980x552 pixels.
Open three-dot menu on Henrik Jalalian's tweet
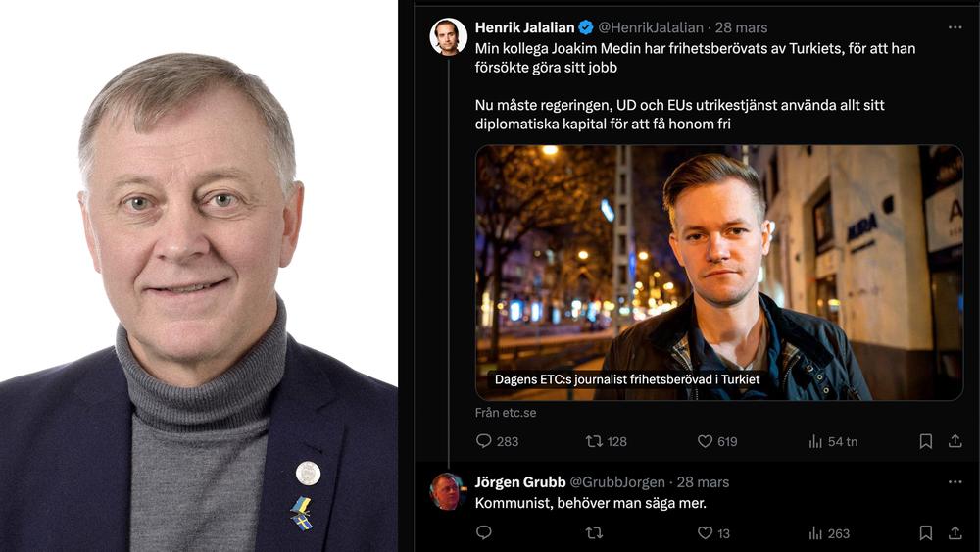pyautogui.click(x=955, y=27)
